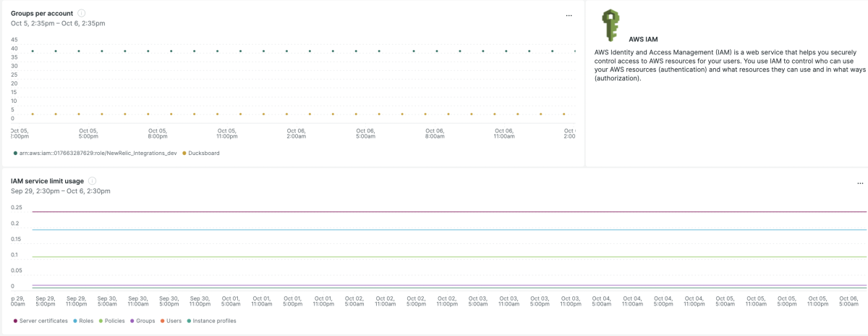Select the Instance profiles legend label

point(215,321)
